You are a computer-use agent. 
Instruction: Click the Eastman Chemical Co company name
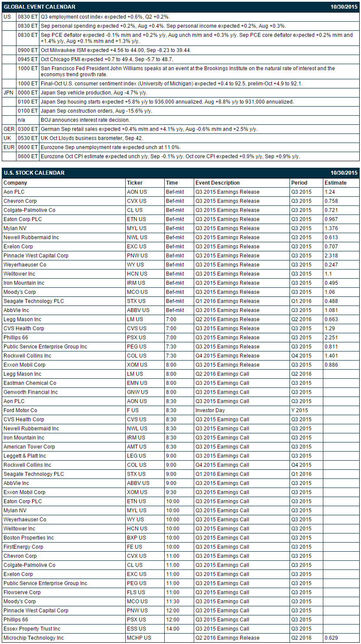click(30, 383)
